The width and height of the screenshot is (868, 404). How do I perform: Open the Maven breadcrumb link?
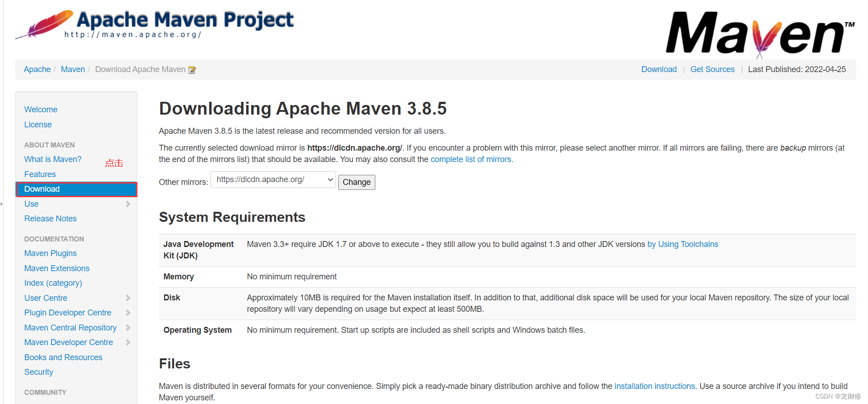point(73,69)
